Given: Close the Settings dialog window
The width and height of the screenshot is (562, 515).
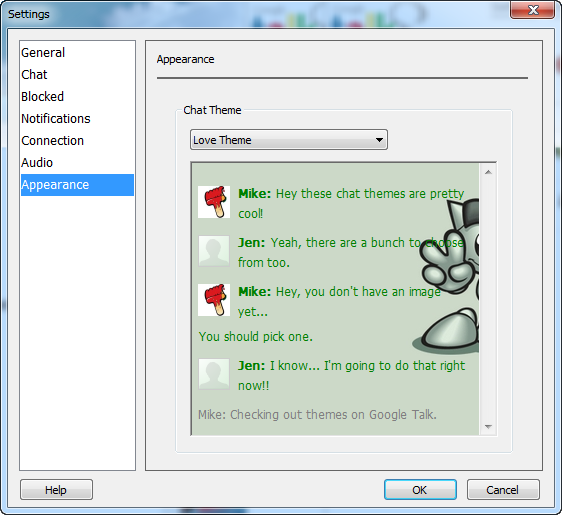Looking at the screenshot, I should (x=533, y=10).
